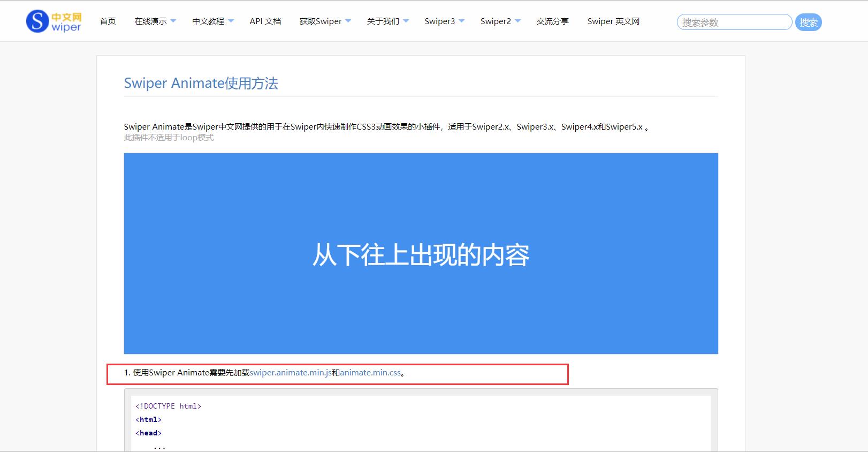Expand the 获取Swiper dropdown arrow
The width and height of the screenshot is (868, 452).
(348, 21)
